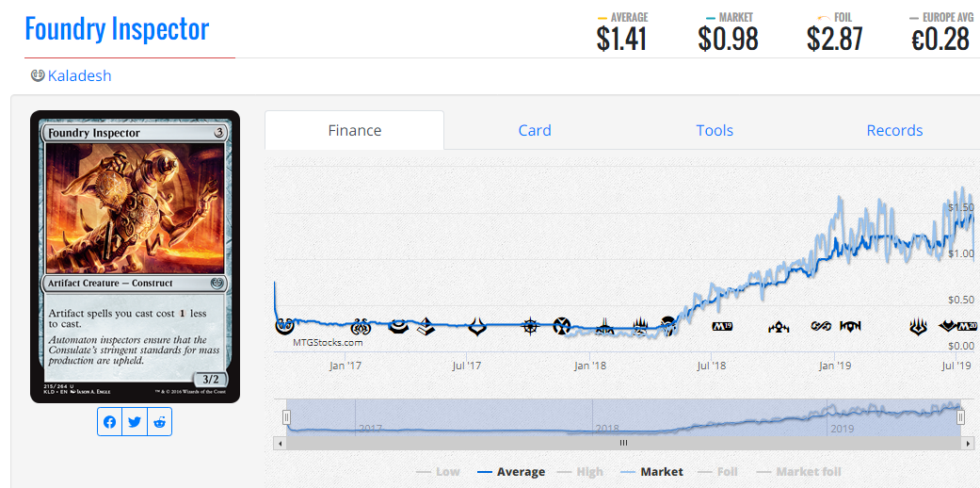Screen dimensions: 980x488
Task: Click the M19 core set marker
Action: coord(722,326)
